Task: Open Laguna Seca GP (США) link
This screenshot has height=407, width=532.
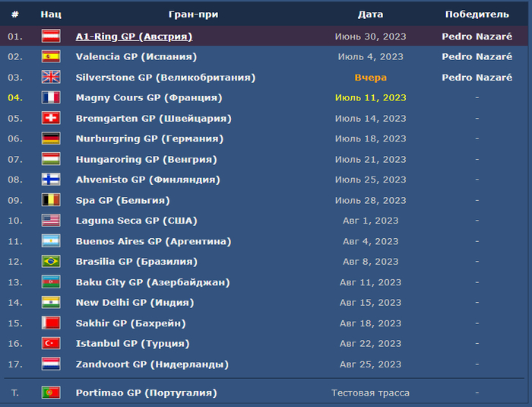Action: coord(136,221)
